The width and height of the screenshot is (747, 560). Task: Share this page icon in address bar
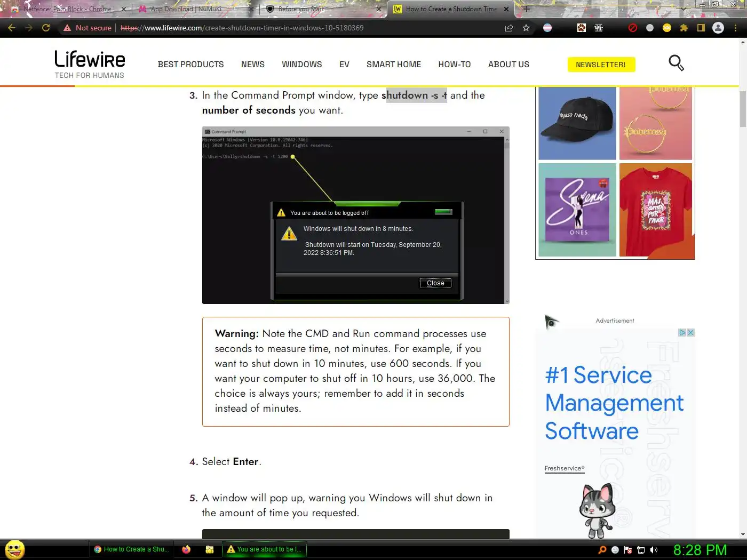click(x=508, y=28)
